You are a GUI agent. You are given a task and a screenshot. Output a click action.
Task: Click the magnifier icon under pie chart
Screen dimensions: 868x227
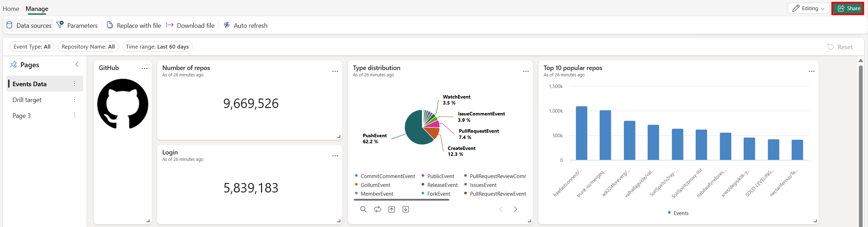[363, 209]
